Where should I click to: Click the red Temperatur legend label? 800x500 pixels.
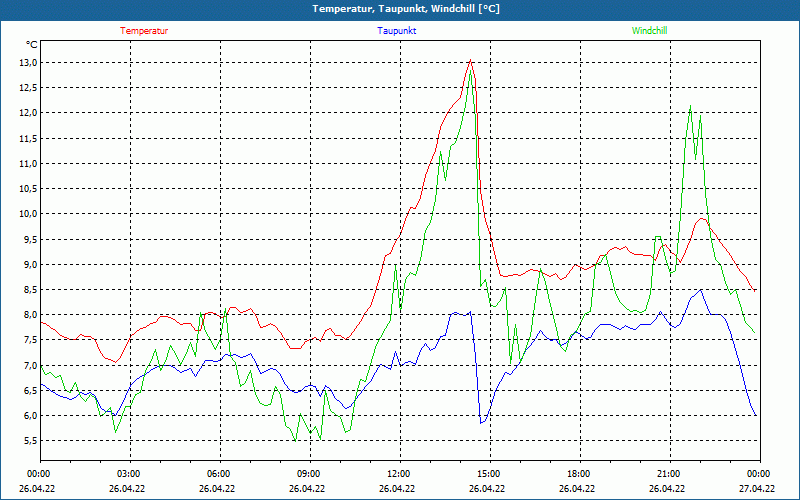(144, 31)
